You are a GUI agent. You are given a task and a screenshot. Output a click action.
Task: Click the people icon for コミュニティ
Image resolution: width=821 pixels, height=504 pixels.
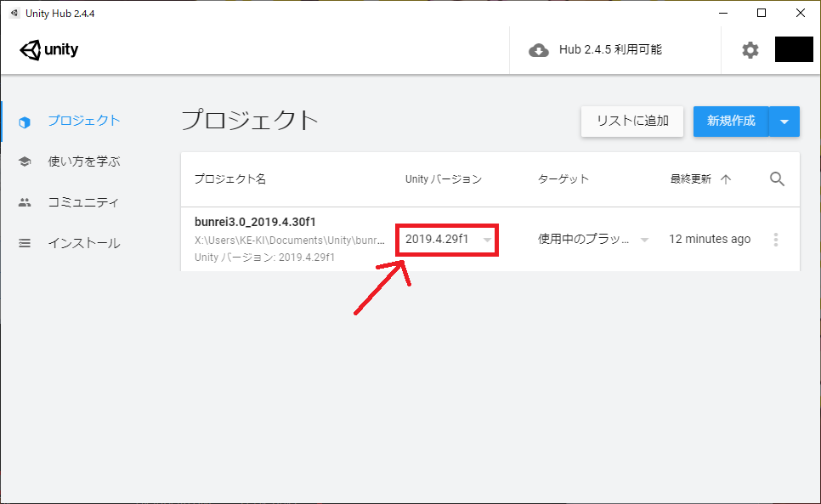25,202
